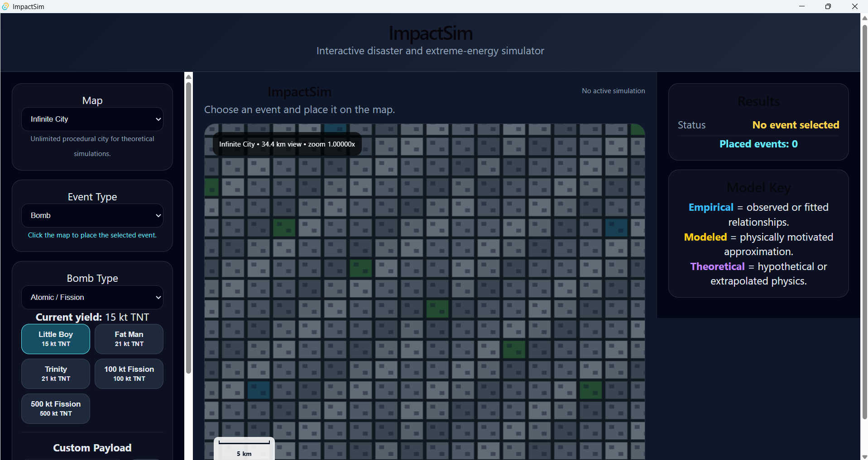Minimize the ImpactSim window
Image resolution: width=868 pixels, height=460 pixels.
tap(802, 6)
